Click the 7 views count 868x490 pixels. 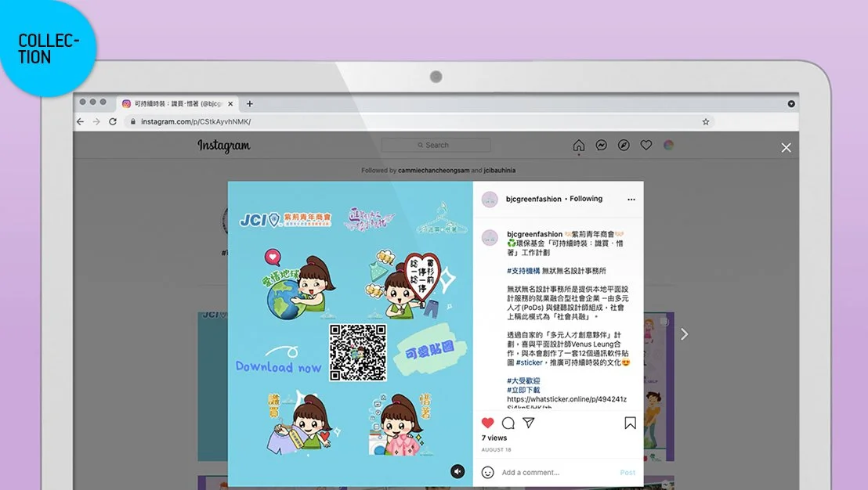[x=494, y=438]
